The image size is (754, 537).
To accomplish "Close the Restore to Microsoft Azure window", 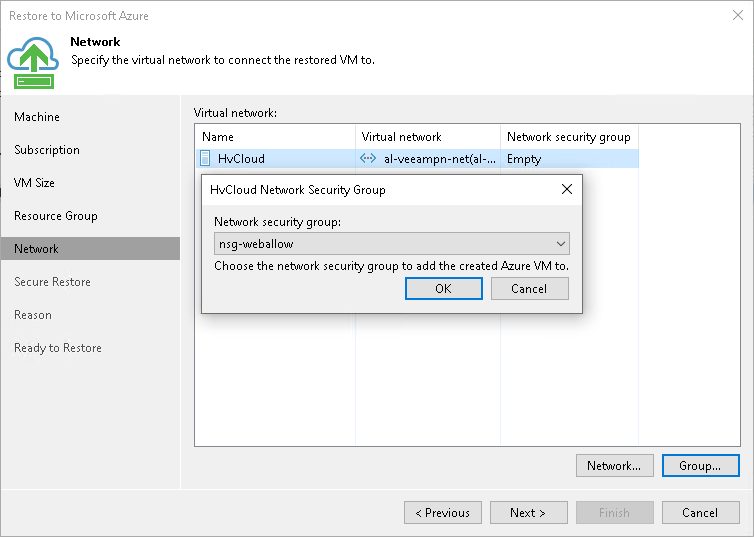I will click(x=737, y=16).
